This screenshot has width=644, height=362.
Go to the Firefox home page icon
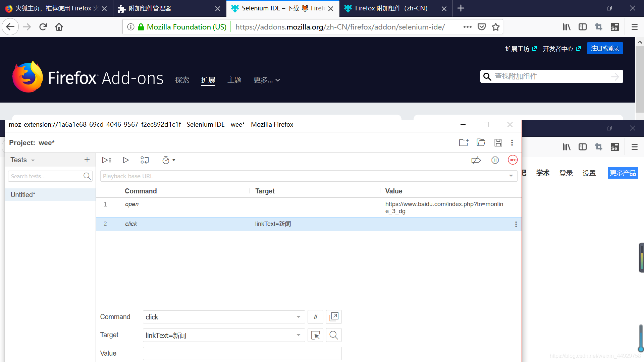coord(59,27)
